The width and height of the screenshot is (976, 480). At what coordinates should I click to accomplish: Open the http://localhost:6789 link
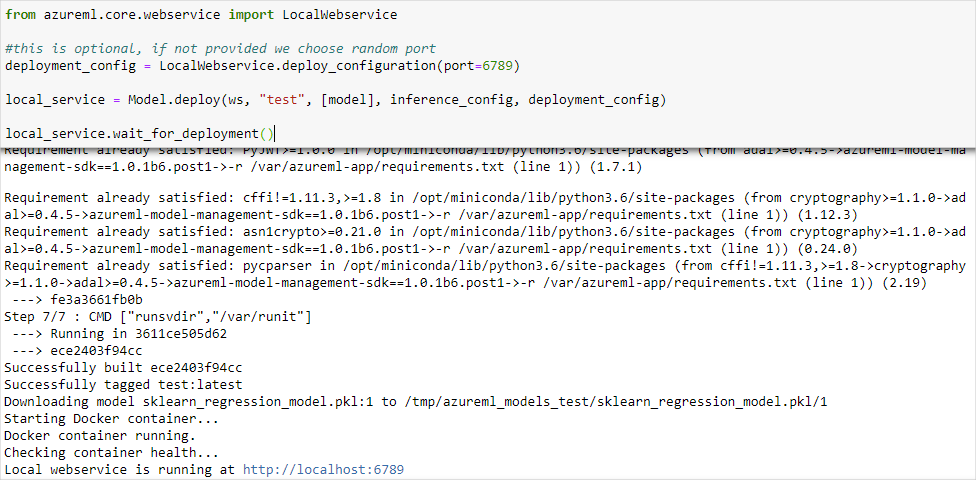(323, 469)
